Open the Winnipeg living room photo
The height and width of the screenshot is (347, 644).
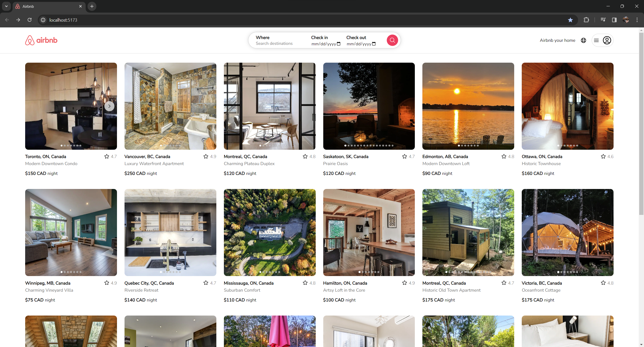[71, 233]
